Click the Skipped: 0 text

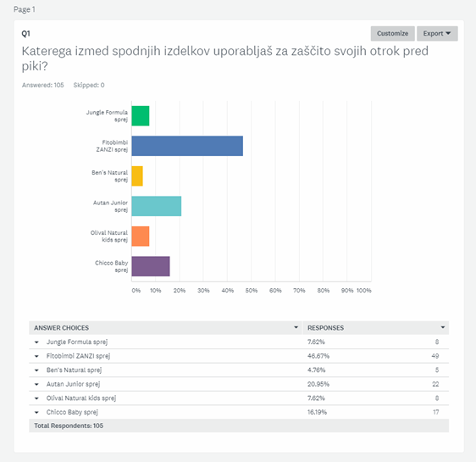coord(89,85)
